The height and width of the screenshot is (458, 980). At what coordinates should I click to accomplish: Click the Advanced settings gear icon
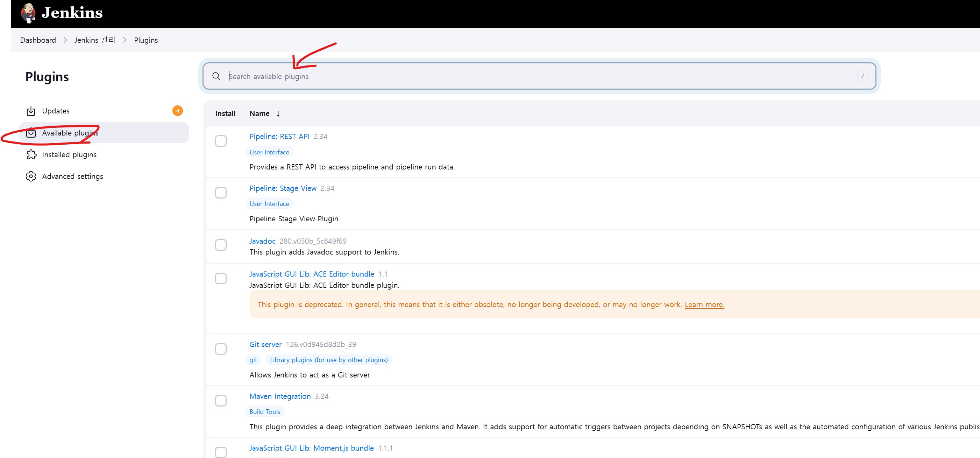click(x=31, y=176)
